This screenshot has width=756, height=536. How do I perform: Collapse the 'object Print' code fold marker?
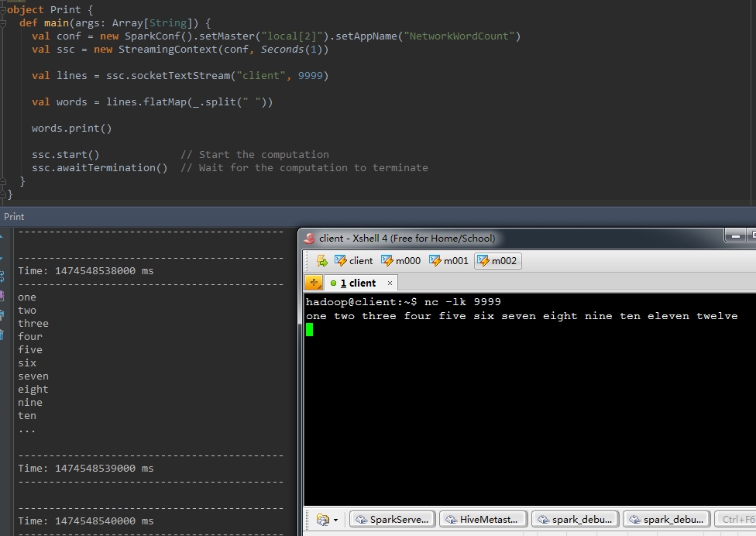(3, 9)
